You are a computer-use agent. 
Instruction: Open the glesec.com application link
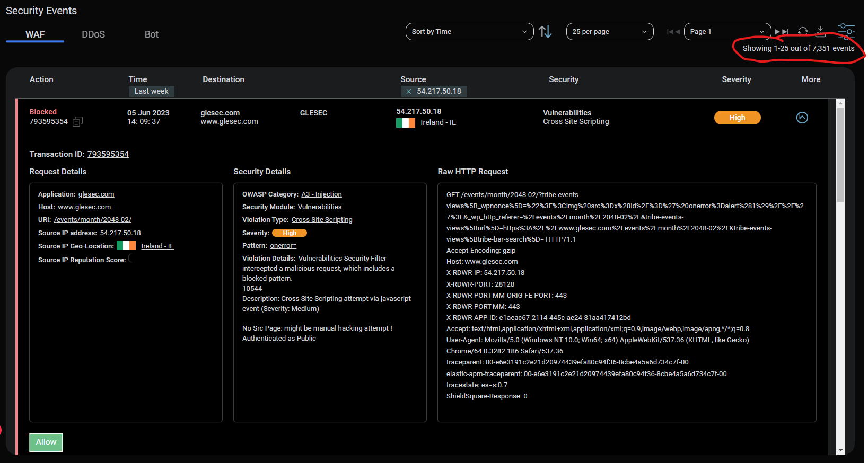click(x=97, y=194)
